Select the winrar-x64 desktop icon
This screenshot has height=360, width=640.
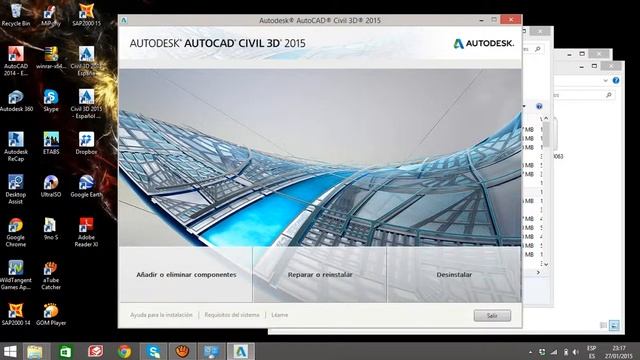click(51, 58)
